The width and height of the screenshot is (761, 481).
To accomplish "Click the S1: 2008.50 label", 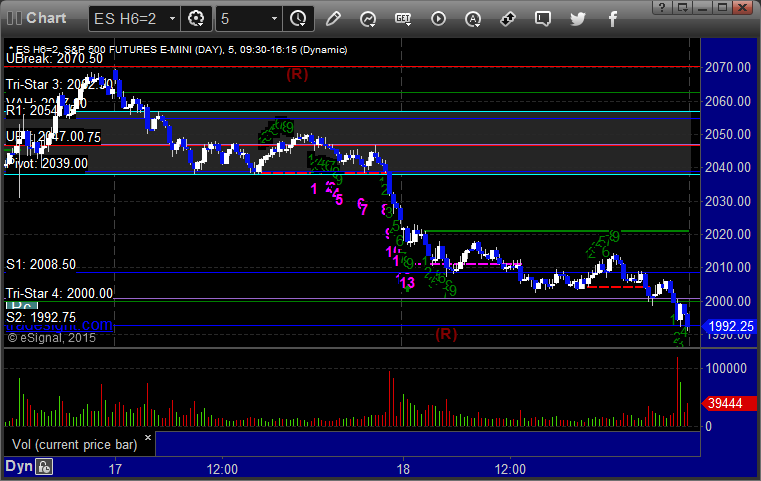I will (x=41, y=265).
